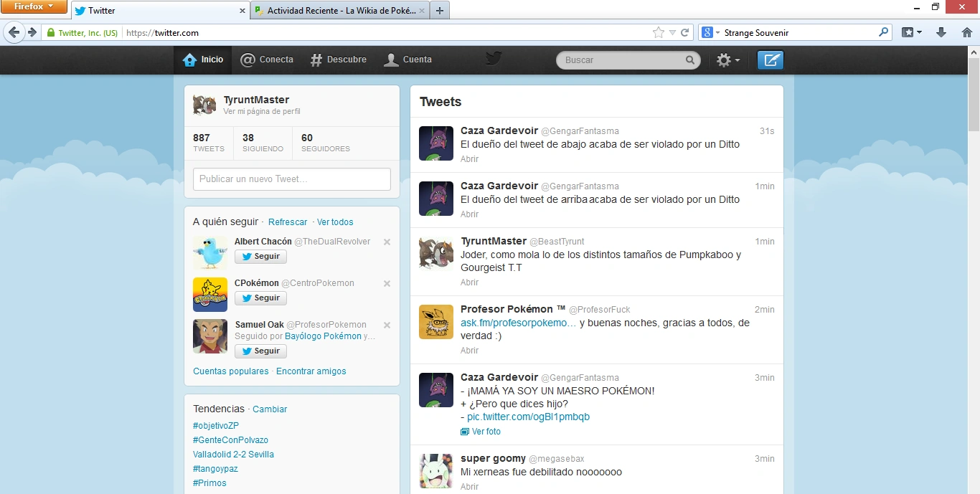The width and height of the screenshot is (980, 494).
Task: Open super goomy's avatar
Action: tap(436, 471)
